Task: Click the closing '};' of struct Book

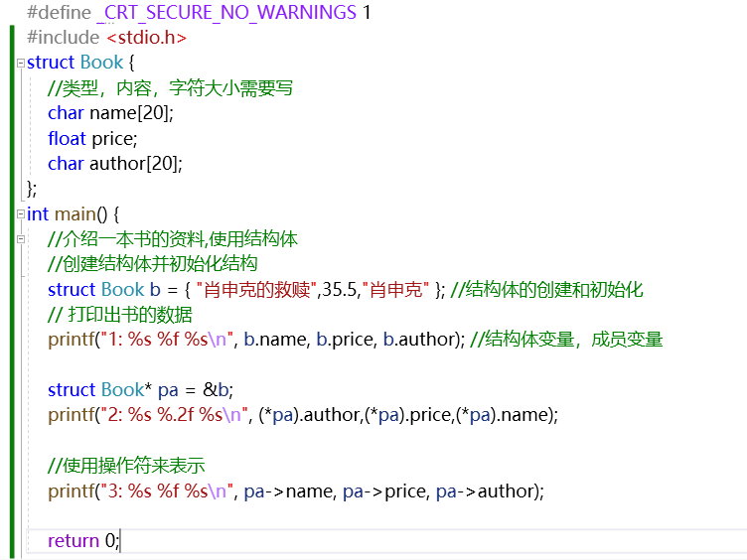Action: coord(32,189)
